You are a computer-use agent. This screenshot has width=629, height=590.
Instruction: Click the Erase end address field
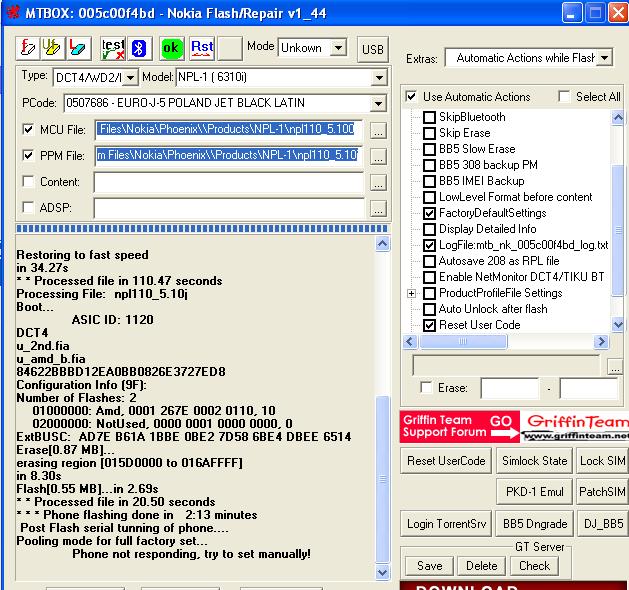point(588,388)
